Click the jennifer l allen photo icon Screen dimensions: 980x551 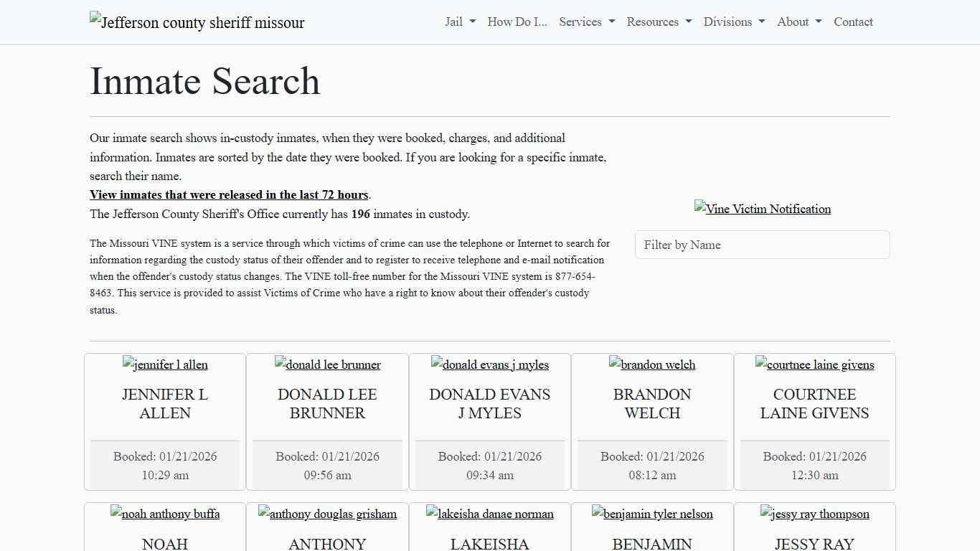(165, 364)
